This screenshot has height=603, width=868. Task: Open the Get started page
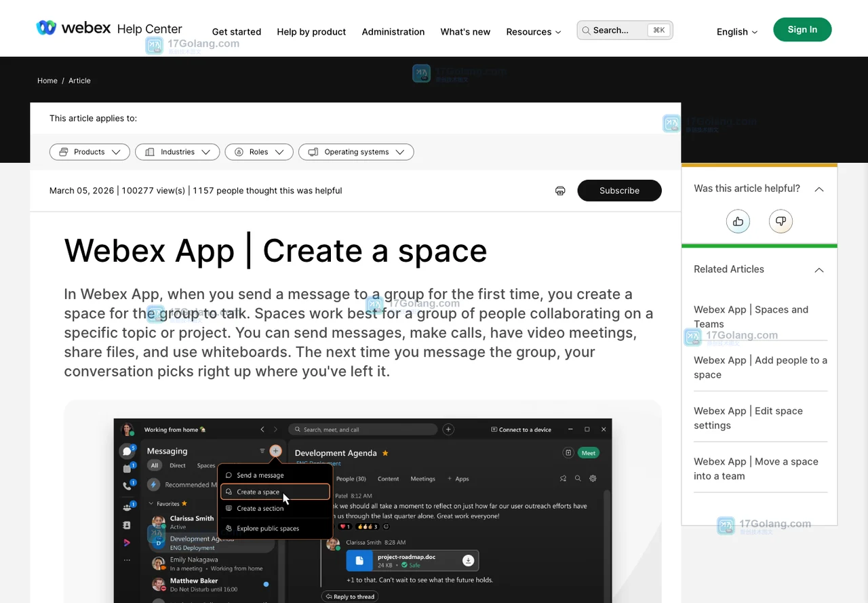coord(237,32)
